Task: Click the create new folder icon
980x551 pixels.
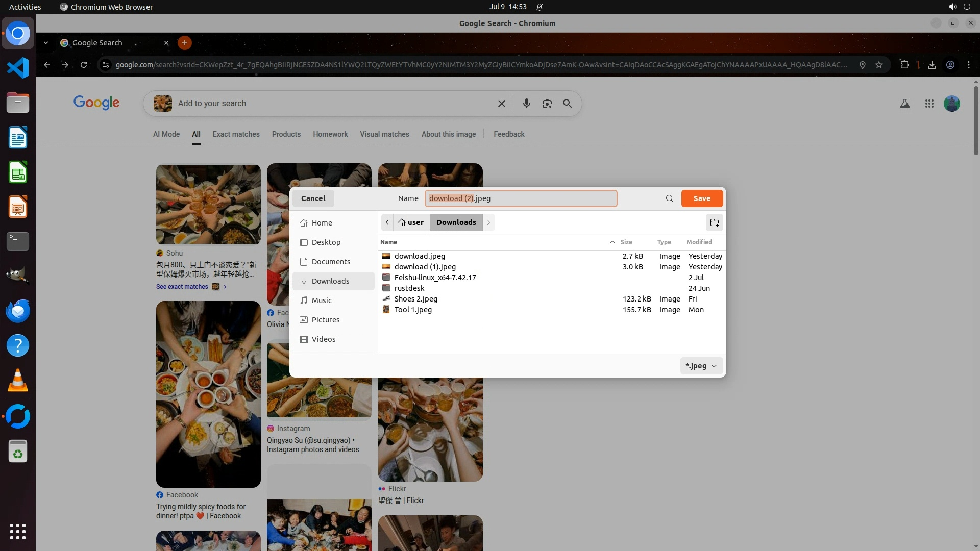Action: (714, 222)
